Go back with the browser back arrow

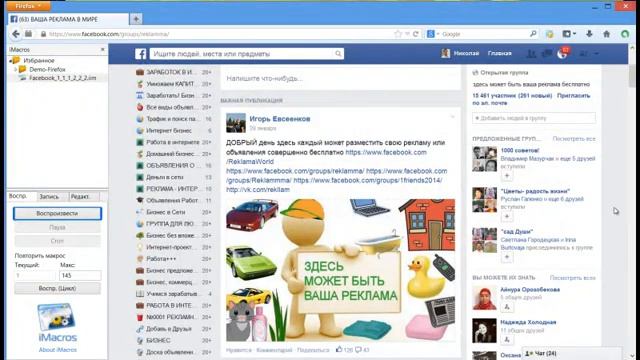(16, 34)
